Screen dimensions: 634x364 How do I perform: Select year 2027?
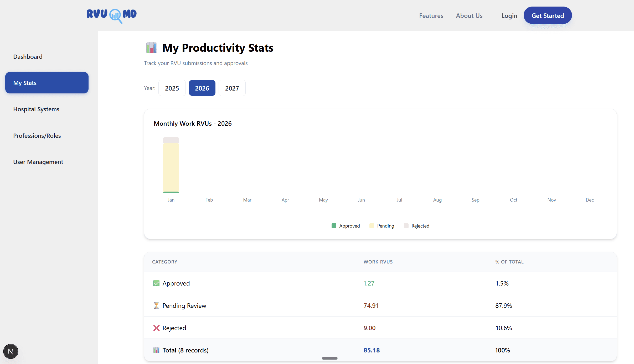[x=232, y=88]
